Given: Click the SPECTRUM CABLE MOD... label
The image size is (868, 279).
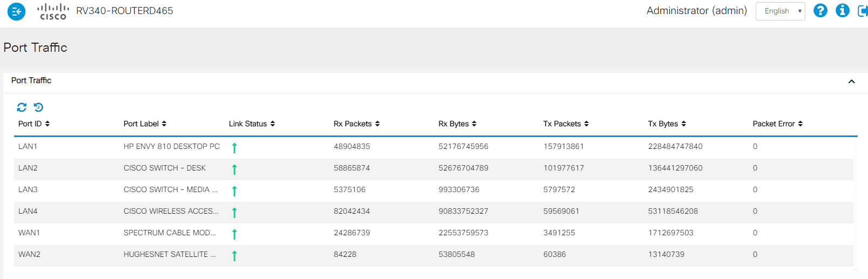Looking at the screenshot, I should 170,233.
